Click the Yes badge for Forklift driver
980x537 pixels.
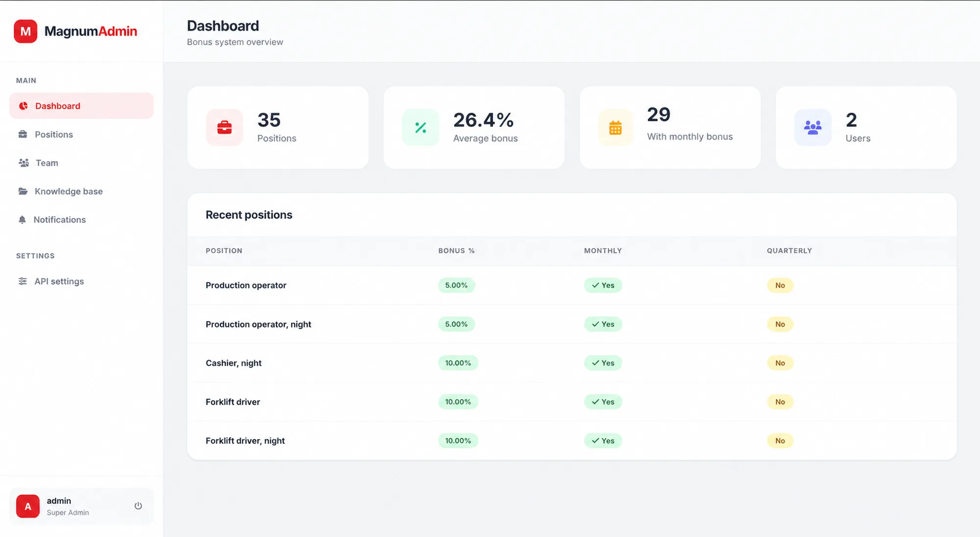click(603, 402)
